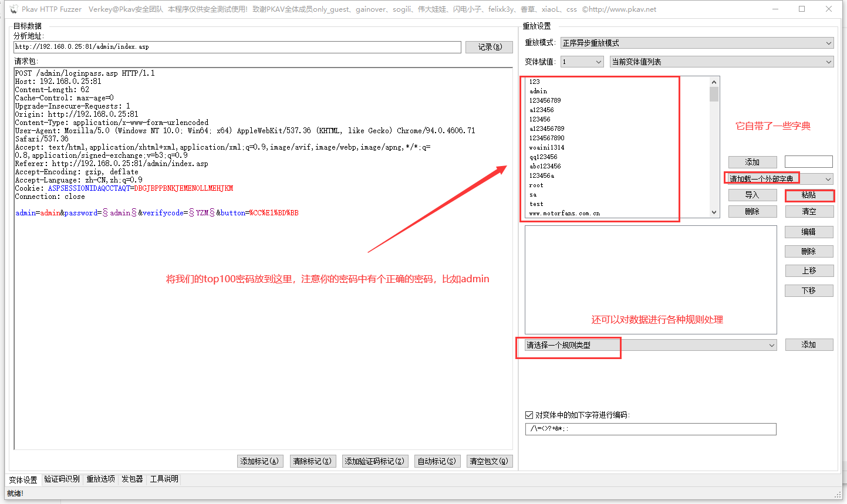Click the 分析地址 URL input field

coord(237,47)
